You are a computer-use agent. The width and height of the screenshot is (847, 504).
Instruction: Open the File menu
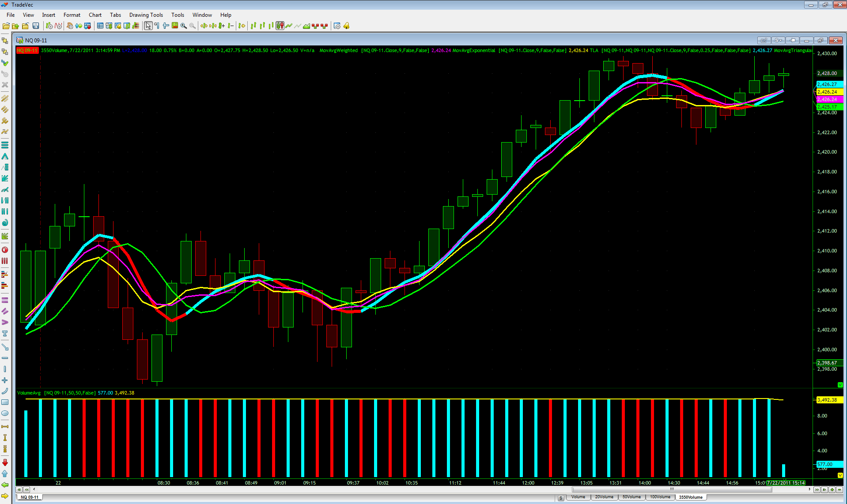click(11, 15)
